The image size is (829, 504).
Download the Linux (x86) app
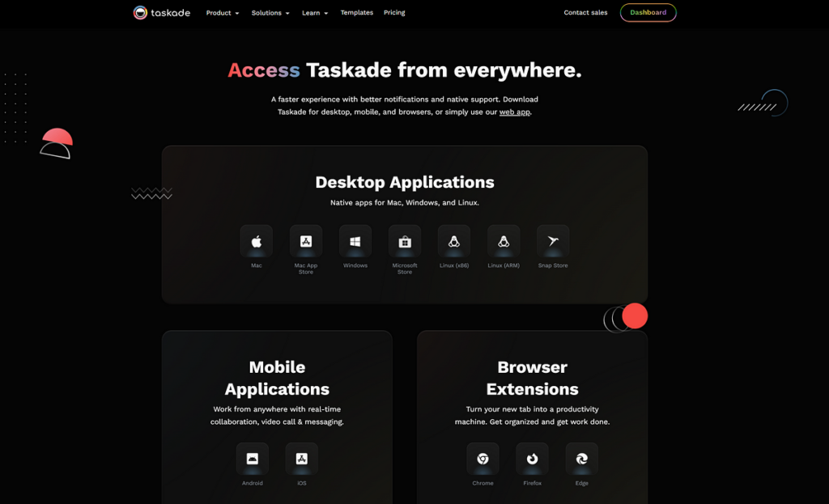[x=454, y=241]
